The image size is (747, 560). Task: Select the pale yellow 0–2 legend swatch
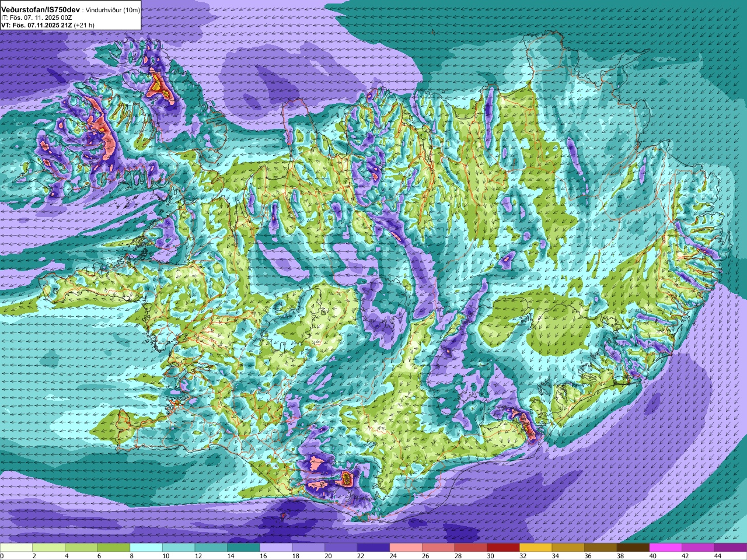(16, 548)
